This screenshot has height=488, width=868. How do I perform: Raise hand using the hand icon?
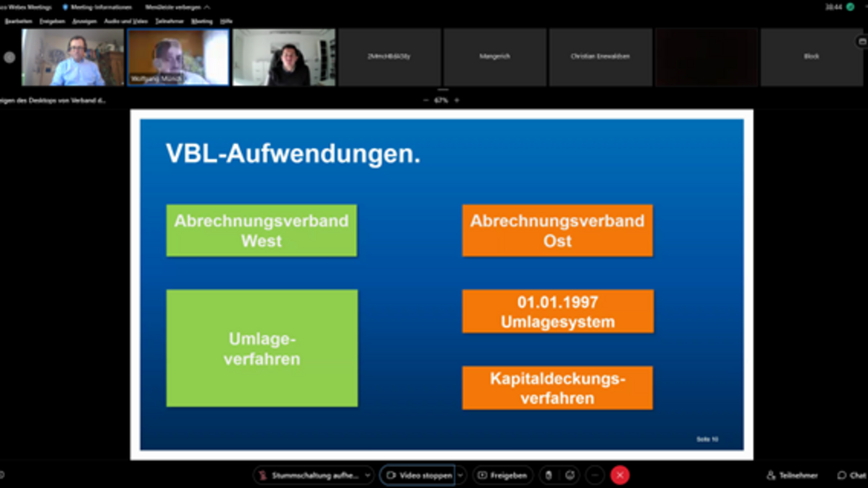[548, 476]
